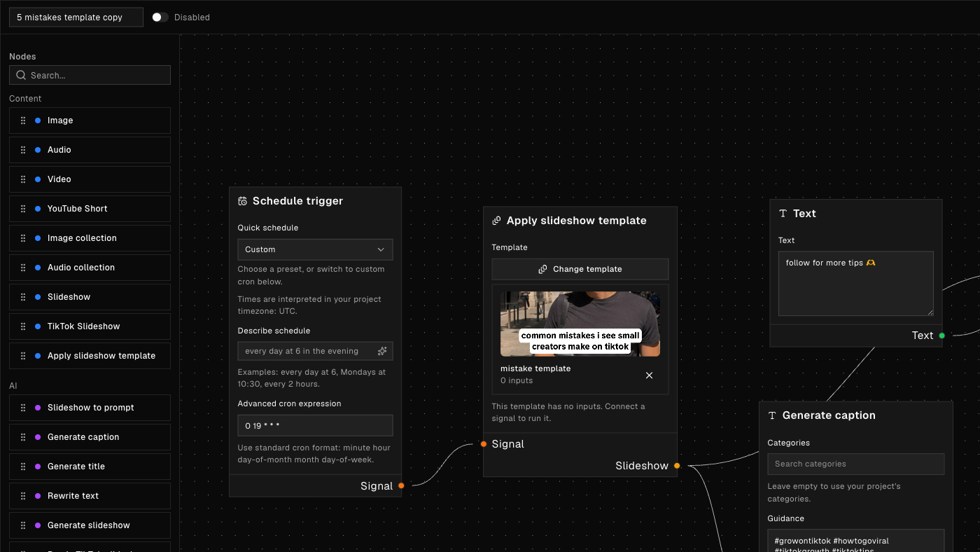980x552 pixels.
Task: Remove the mistake template with X icon
Action: (x=649, y=375)
